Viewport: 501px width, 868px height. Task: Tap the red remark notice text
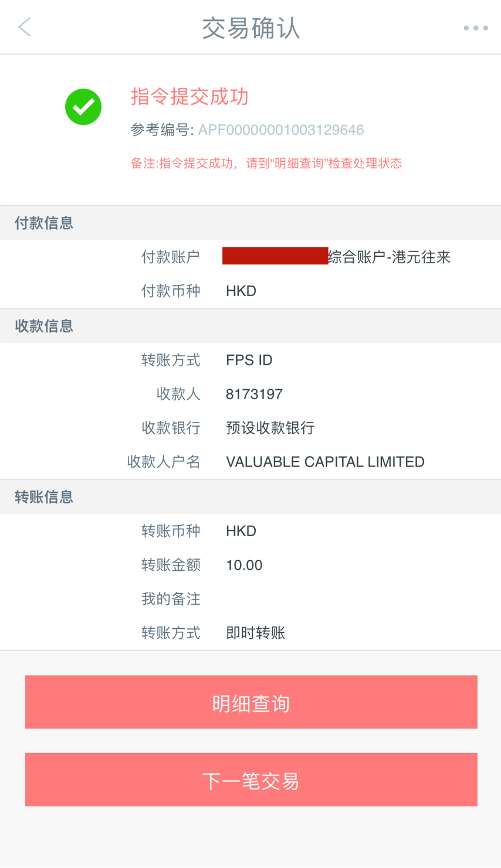266,163
